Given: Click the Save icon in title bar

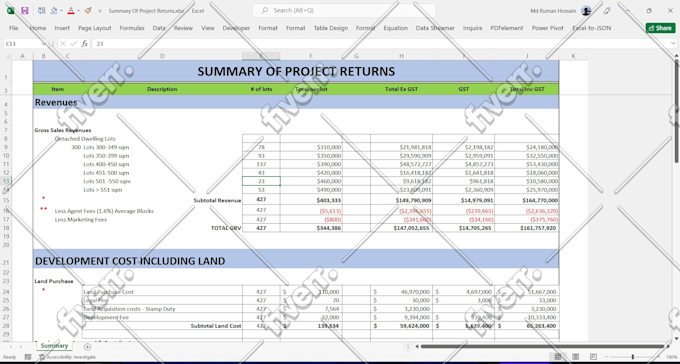Looking at the screenshot, I should click(x=25, y=10).
